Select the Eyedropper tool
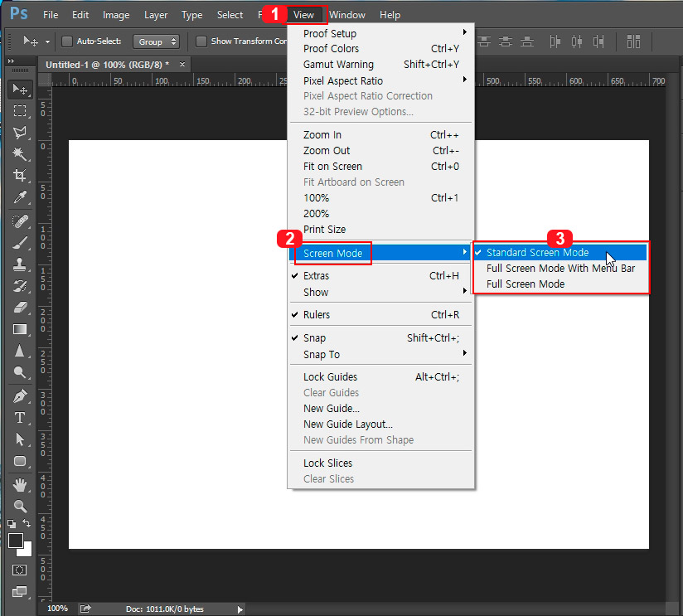The width and height of the screenshot is (683, 616). 20,197
